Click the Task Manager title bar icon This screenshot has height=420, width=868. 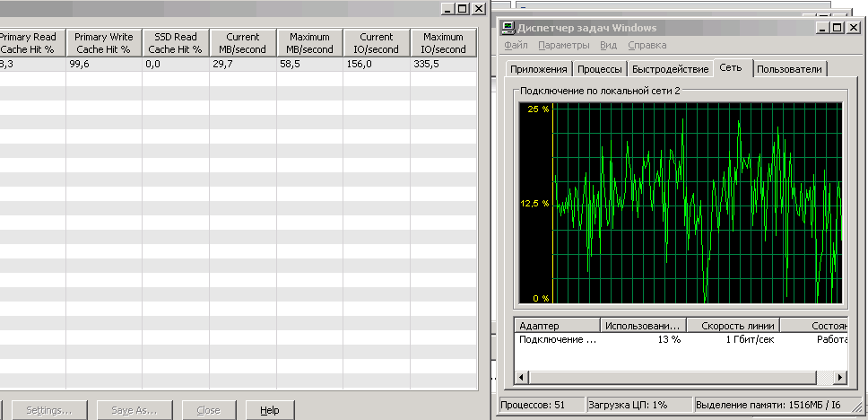[x=508, y=28]
